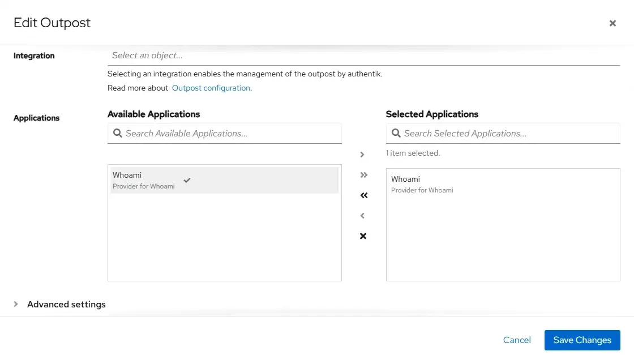Image resolution: width=634 pixels, height=364 pixels.
Task: Click the checkmark next to available Whoami
Action: tap(187, 180)
